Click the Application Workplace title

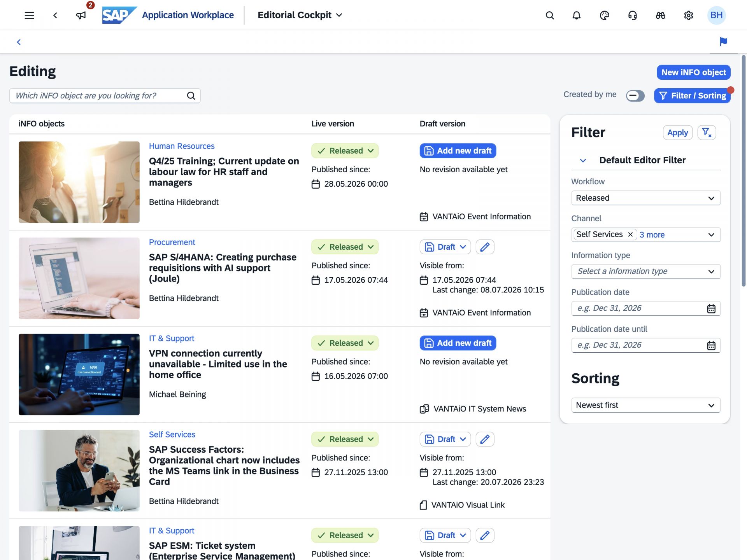pos(188,15)
